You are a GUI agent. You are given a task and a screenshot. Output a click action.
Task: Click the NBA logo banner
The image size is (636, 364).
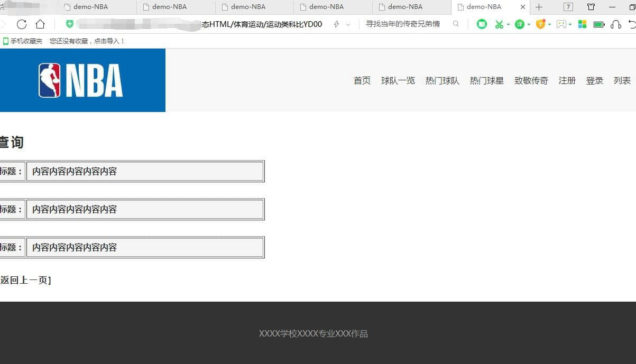pyautogui.click(x=81, y=80)
